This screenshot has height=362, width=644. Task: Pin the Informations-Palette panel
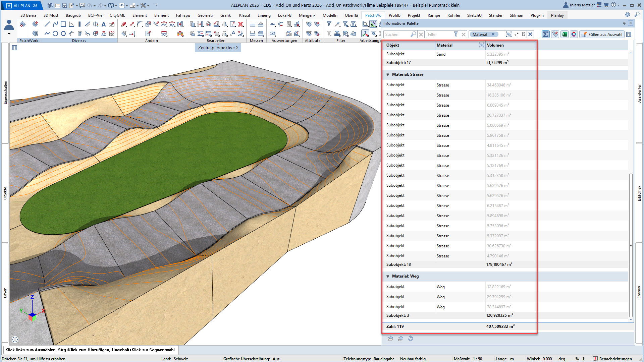(624, 23)
